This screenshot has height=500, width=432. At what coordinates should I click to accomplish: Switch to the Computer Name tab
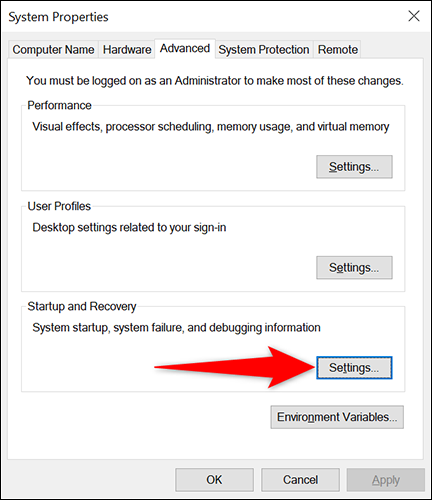[53, 50]
